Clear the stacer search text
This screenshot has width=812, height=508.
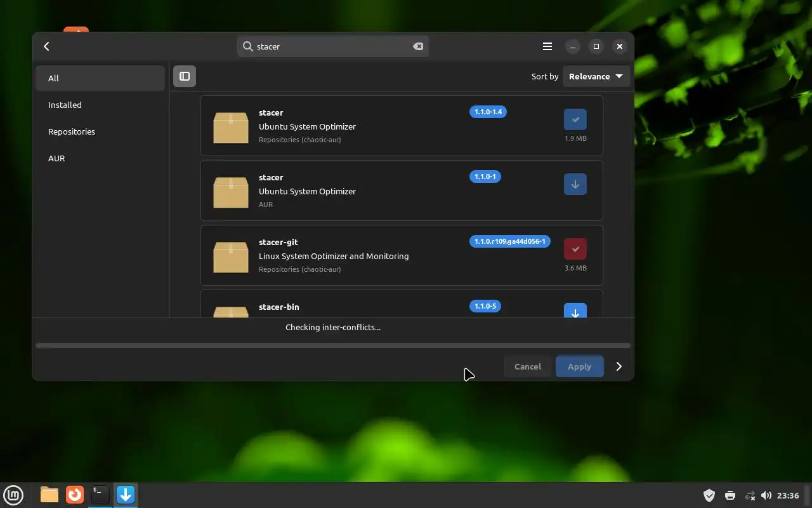(418, 46)
